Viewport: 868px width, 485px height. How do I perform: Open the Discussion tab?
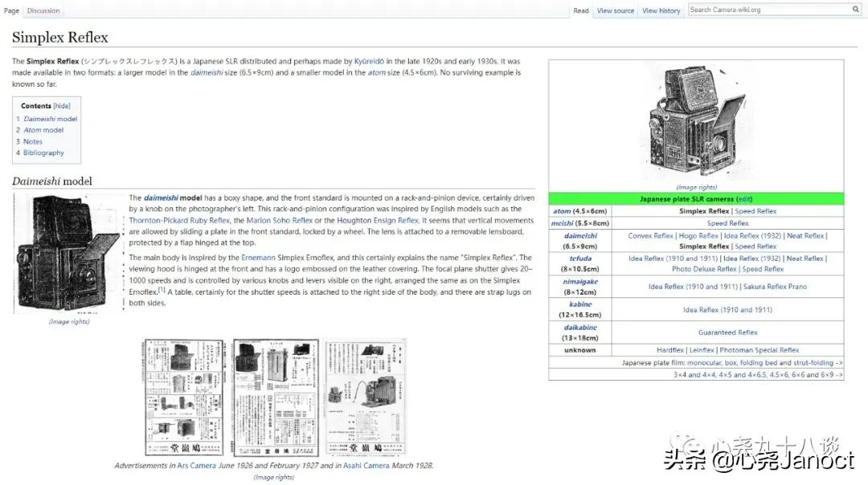pos(43,10)
